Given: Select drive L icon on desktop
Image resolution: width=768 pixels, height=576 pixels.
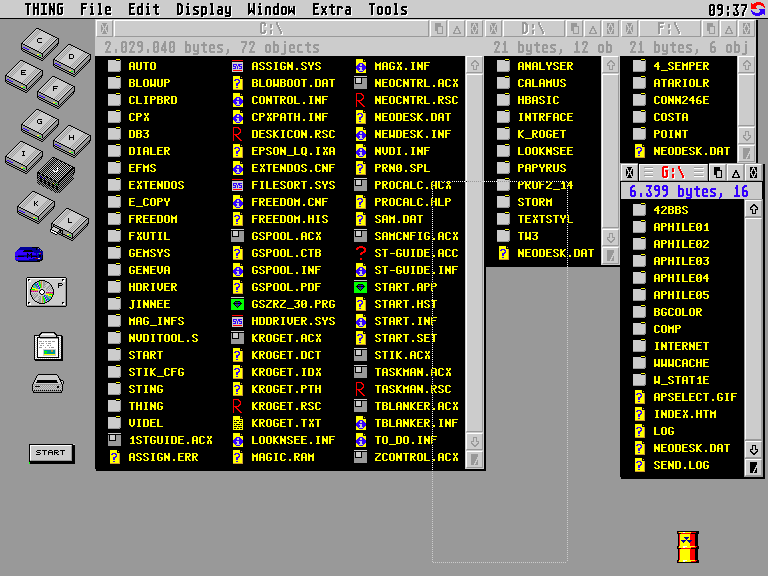Looking at the screenshot, I should (70, 224).
